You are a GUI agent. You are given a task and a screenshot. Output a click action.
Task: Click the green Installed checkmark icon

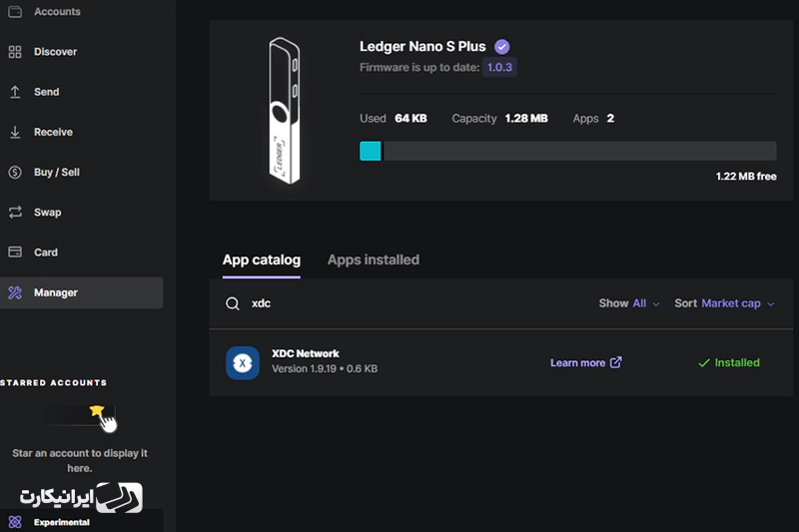click(704, 363)
